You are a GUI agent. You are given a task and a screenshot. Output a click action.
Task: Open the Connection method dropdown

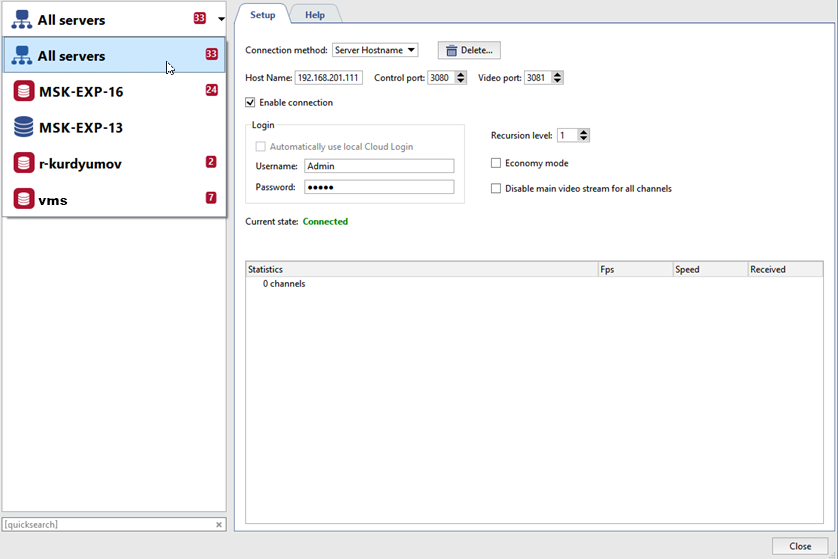coord(375,50)
